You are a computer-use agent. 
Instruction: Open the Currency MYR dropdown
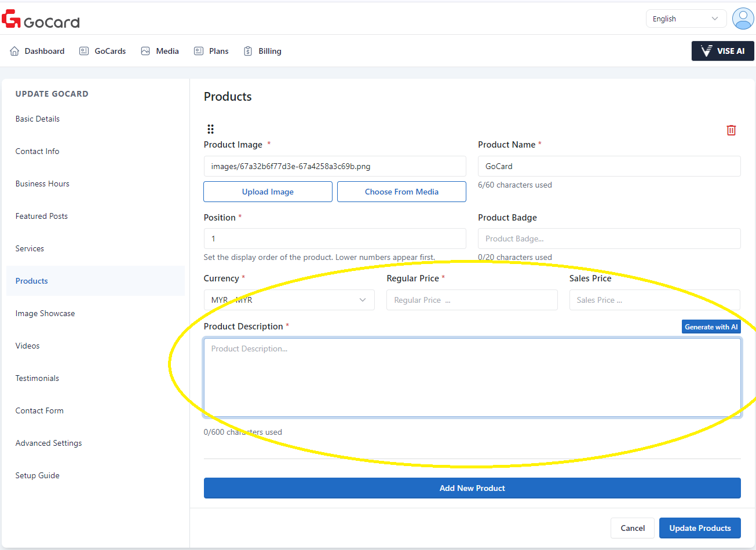click(x=288, y=300)
